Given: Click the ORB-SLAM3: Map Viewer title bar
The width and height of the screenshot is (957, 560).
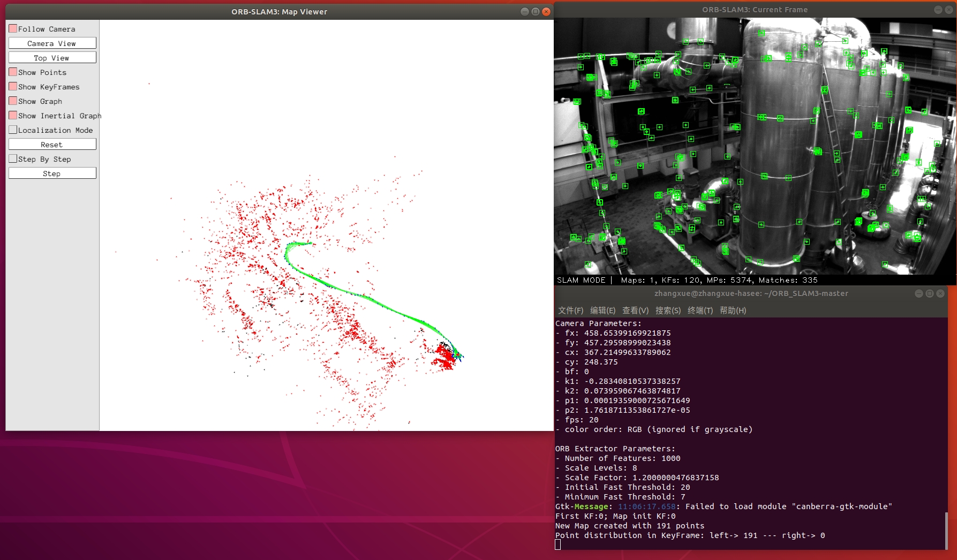Looking at the screenshot, I should [279, 12].
